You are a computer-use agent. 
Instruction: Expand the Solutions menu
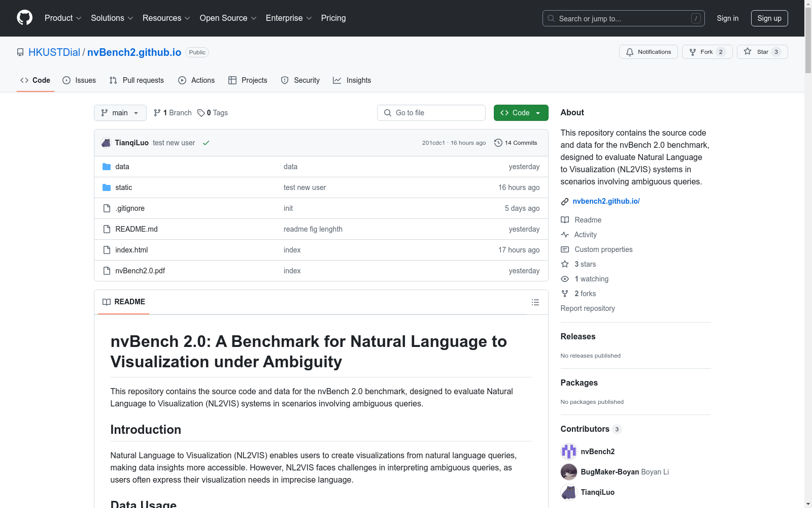click(x=112, y=18)
